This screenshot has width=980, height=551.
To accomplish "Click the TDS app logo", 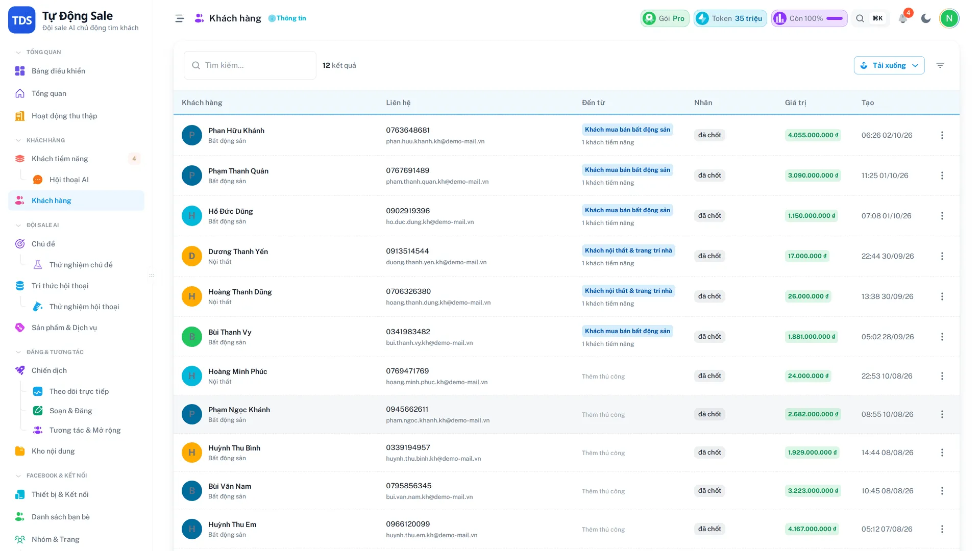I will tap(22, 20).
